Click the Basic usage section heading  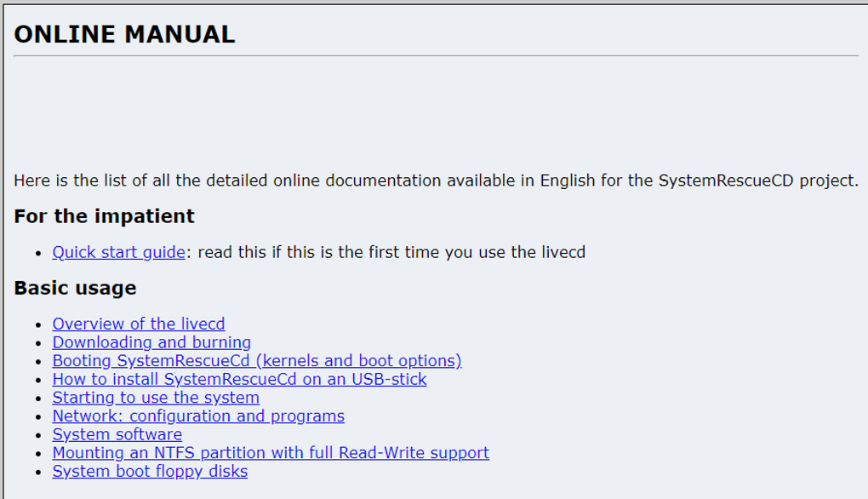pos(75,288)
